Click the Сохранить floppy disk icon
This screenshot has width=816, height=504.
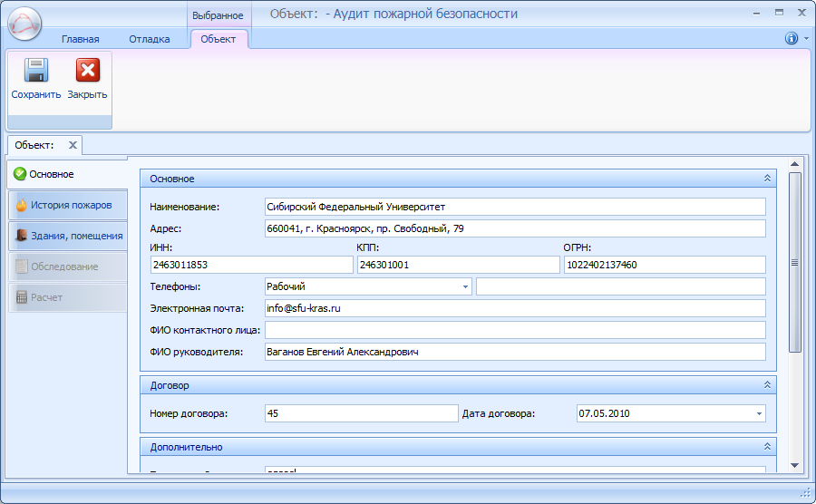click(x=36, y=70)
